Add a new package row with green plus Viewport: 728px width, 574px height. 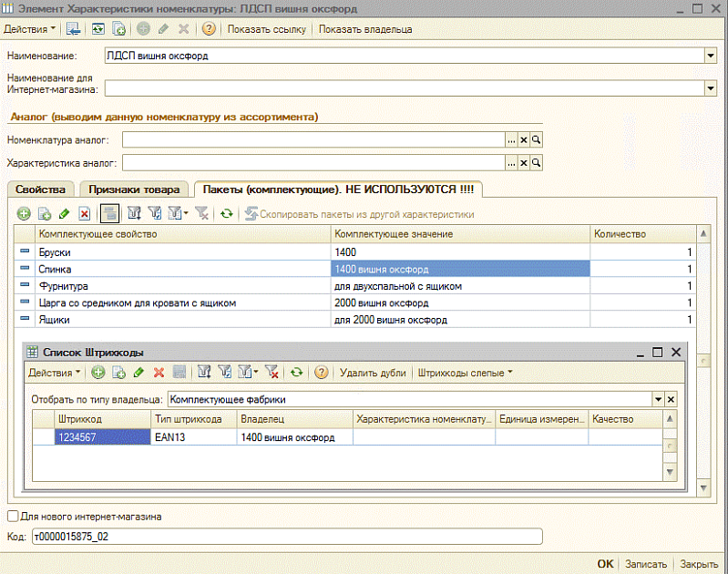(x=24, y=213)
